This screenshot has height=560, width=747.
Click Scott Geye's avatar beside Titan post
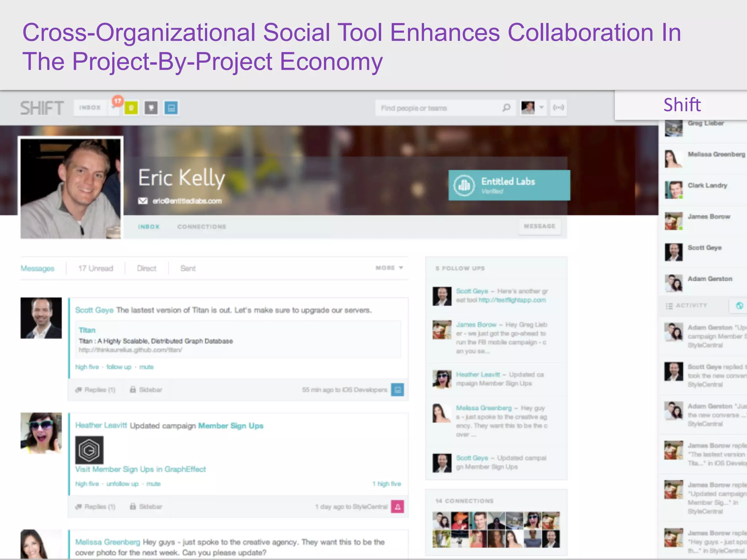41,318
